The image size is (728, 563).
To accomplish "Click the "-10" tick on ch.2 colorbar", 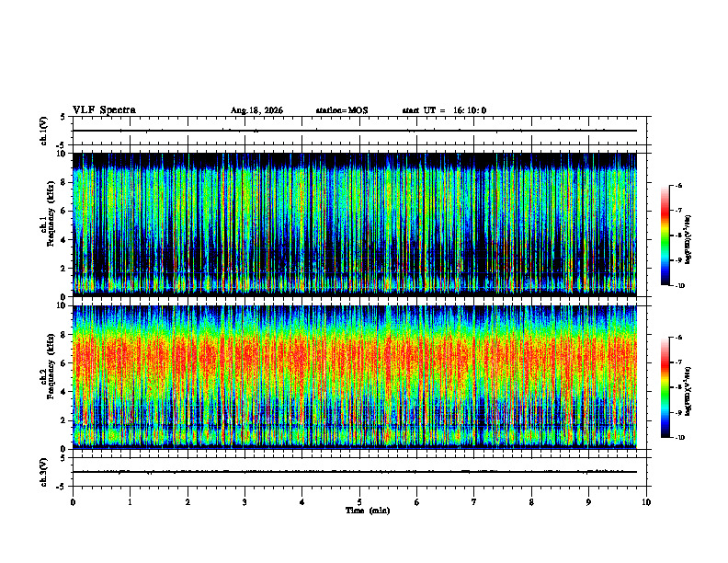I will coord(680,438).
